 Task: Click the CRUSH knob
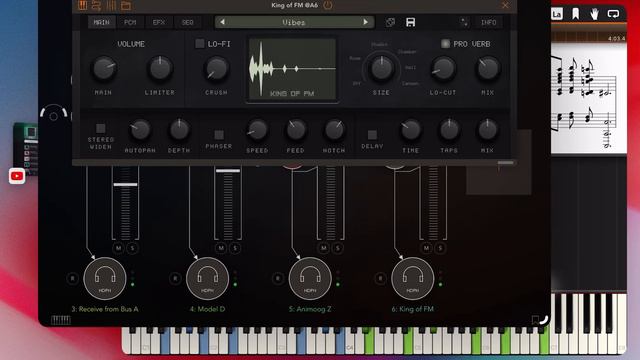tap(216, 68)
